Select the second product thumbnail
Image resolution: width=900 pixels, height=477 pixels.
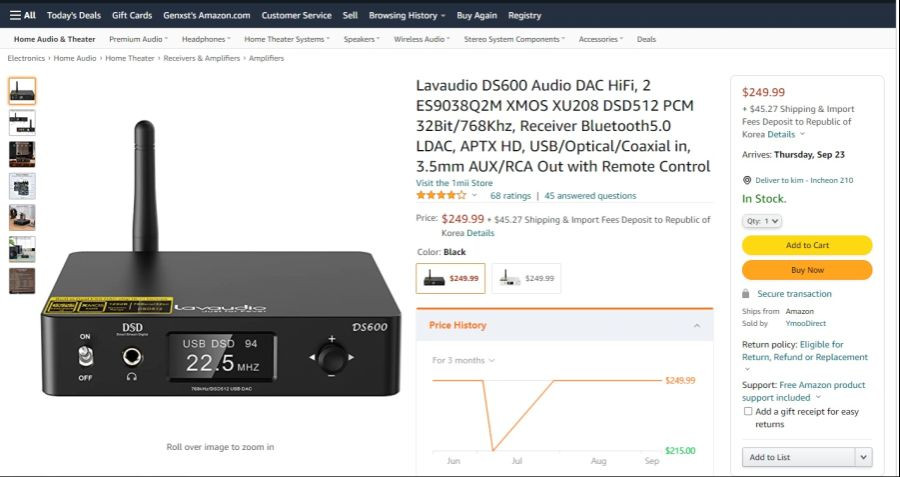click(x=22, y=123)
